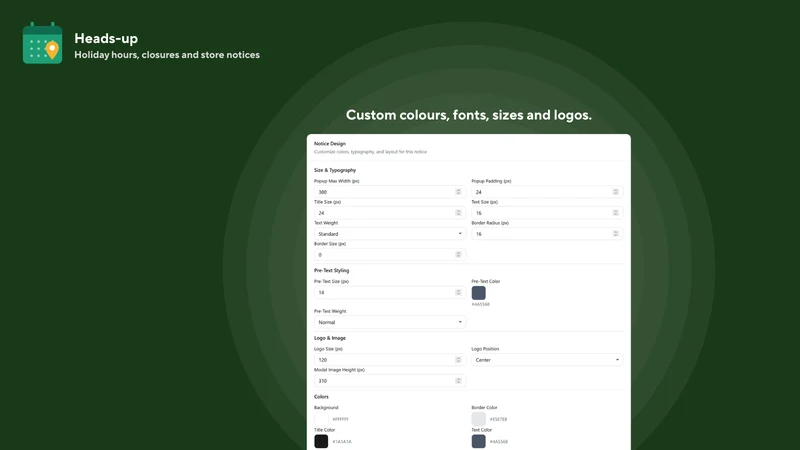The image size is (800, 450).
Task: Focus the Popup Padding input showing 24
Action: (x=547, y=192)
